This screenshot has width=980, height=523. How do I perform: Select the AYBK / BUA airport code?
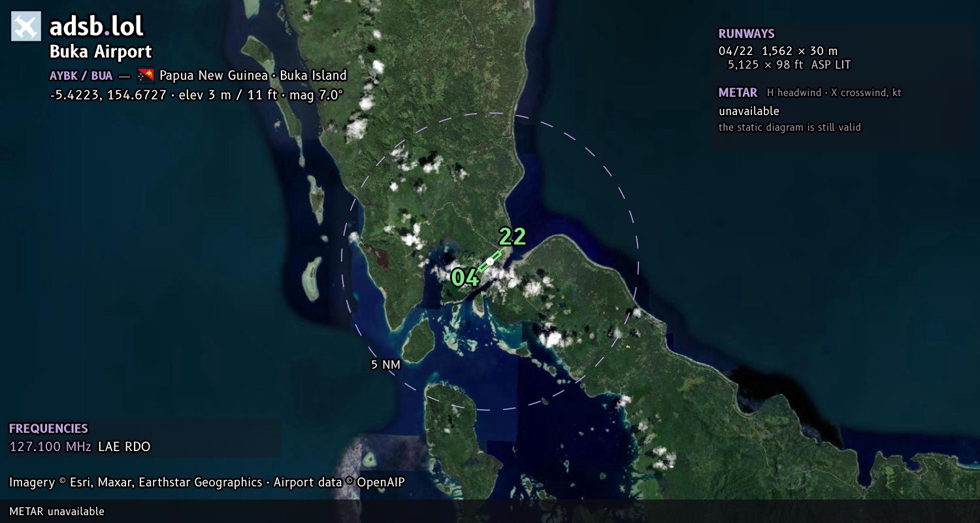pyautogui.click(x=81, y=75)
